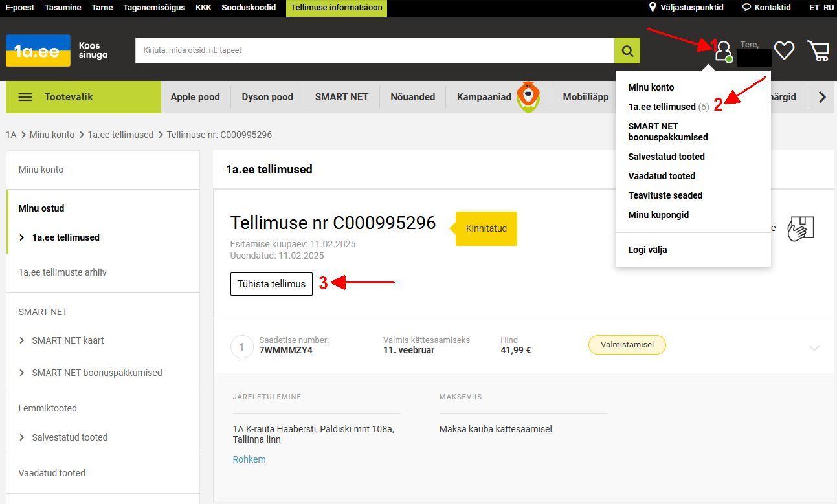Click the Kampaaniad mascot icon
This screenshot has height=504, width=837.
tap(529, 96)
